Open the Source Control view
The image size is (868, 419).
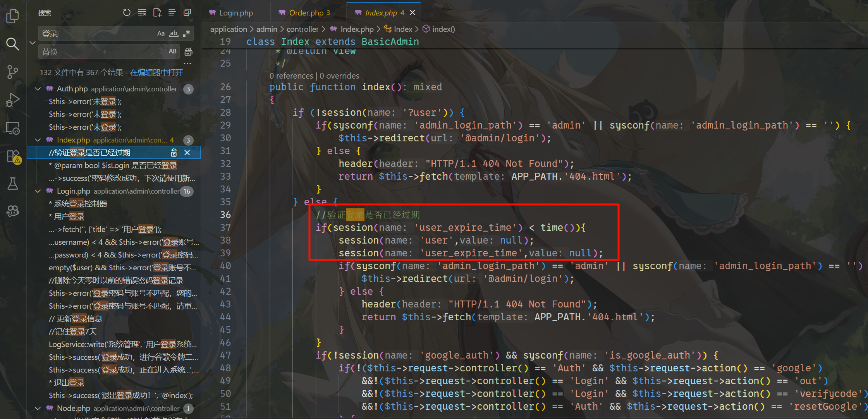12,72
